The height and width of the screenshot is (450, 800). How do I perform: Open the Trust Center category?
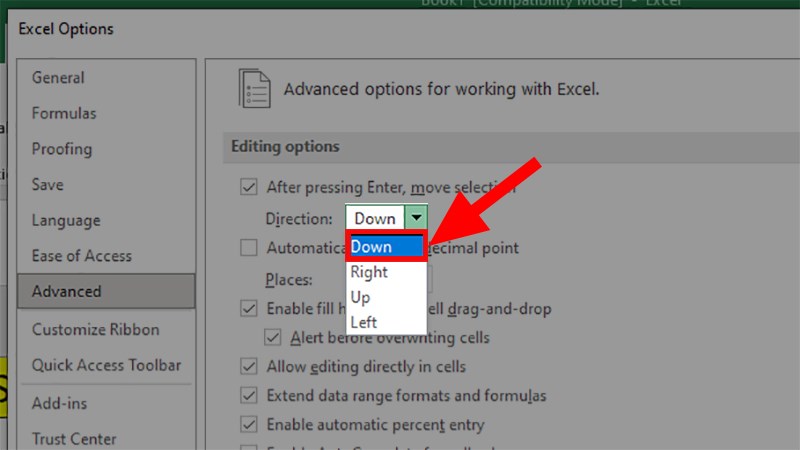tap(74, 439)
